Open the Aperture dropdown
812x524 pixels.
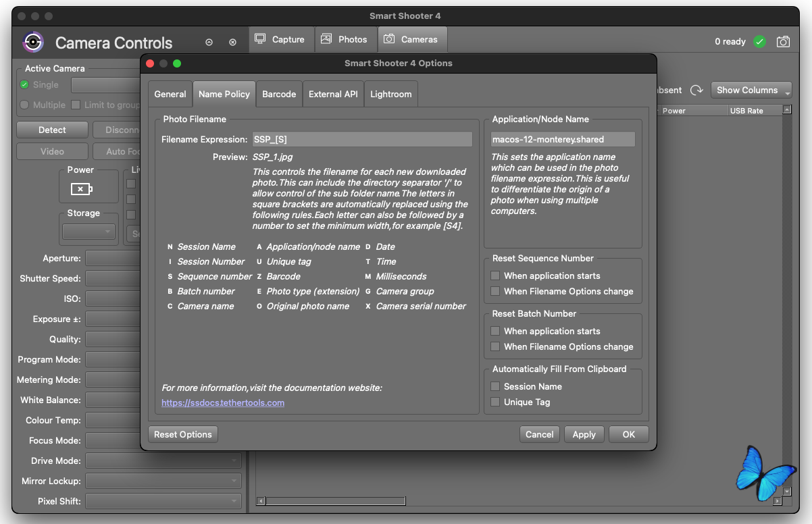pos(113,258)
